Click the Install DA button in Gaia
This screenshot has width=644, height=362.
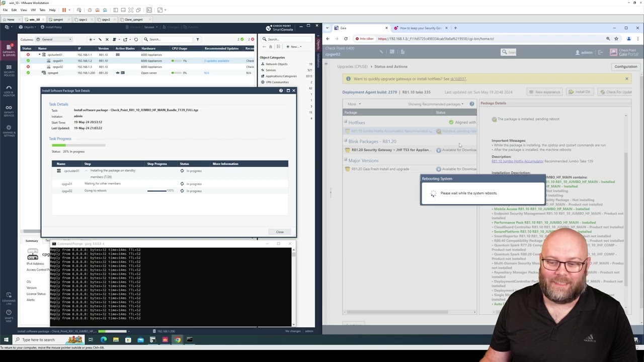(580, 92)
